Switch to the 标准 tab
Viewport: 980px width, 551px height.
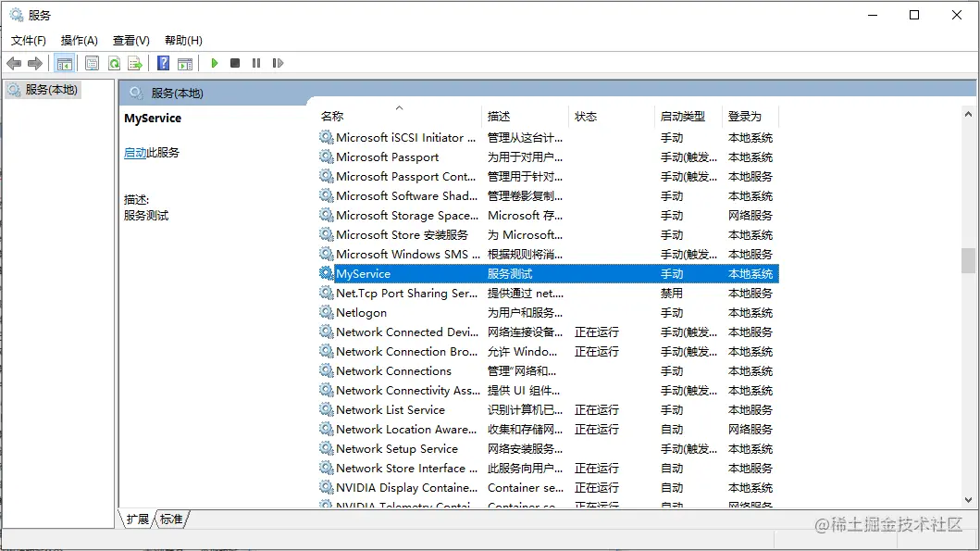coord(171,520)
